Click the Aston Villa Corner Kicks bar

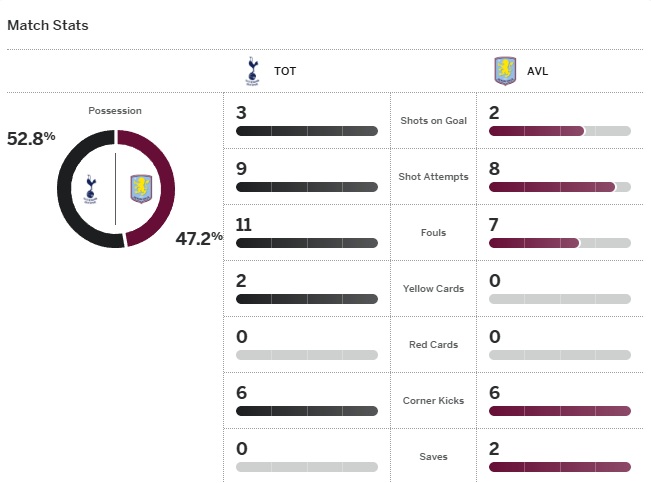click(x=560, y=411)
